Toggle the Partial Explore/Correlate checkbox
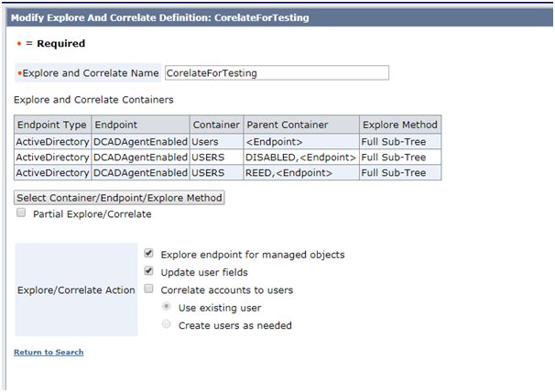 click(x=21, y=212)
